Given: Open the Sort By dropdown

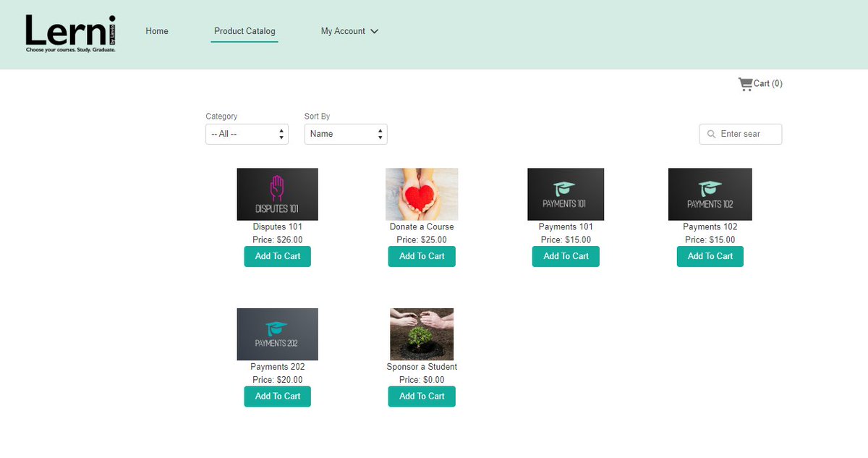Looking at the screenshot, I should pyautogui.click(x=345, y=134).
